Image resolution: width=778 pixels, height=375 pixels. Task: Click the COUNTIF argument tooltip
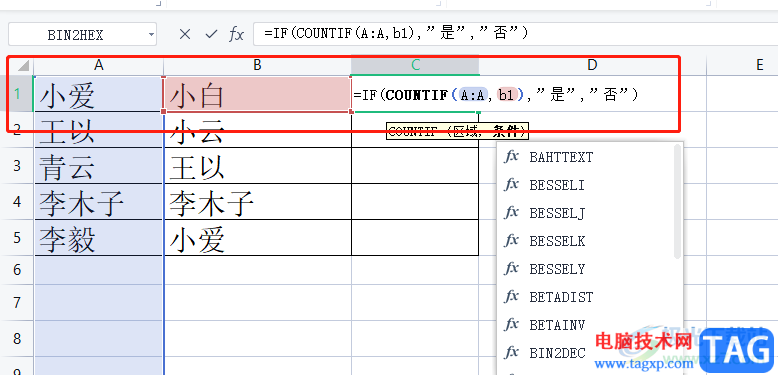click(x=457, y=131)
